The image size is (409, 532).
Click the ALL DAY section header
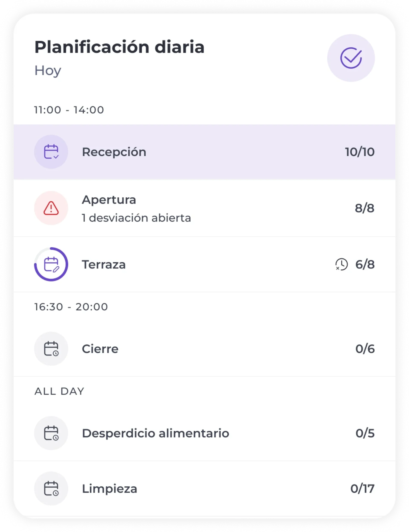click(x=59, y=391)
